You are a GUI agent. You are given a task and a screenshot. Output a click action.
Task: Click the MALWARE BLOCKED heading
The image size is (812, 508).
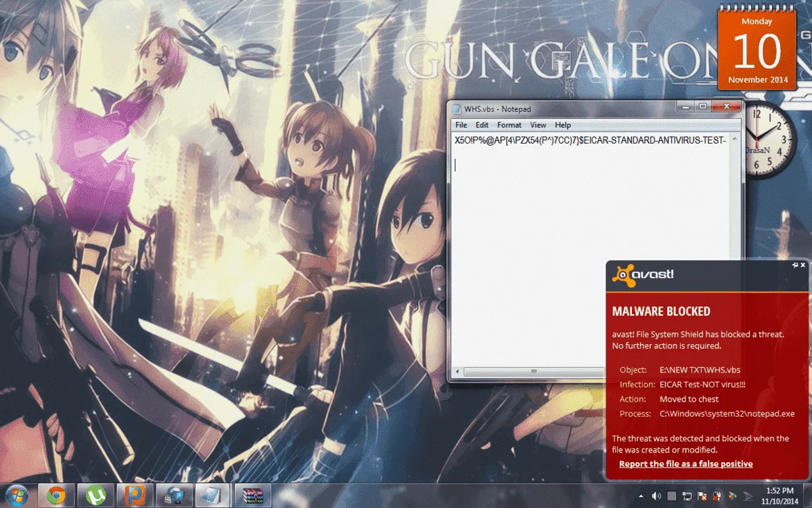tap(661, 312)
